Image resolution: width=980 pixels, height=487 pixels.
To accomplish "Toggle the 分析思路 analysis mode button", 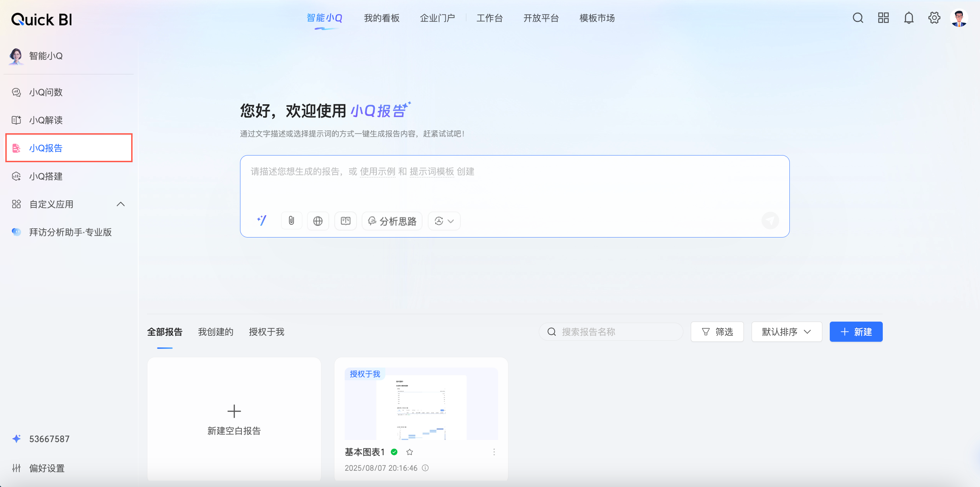I will click(x=392, y=221).
